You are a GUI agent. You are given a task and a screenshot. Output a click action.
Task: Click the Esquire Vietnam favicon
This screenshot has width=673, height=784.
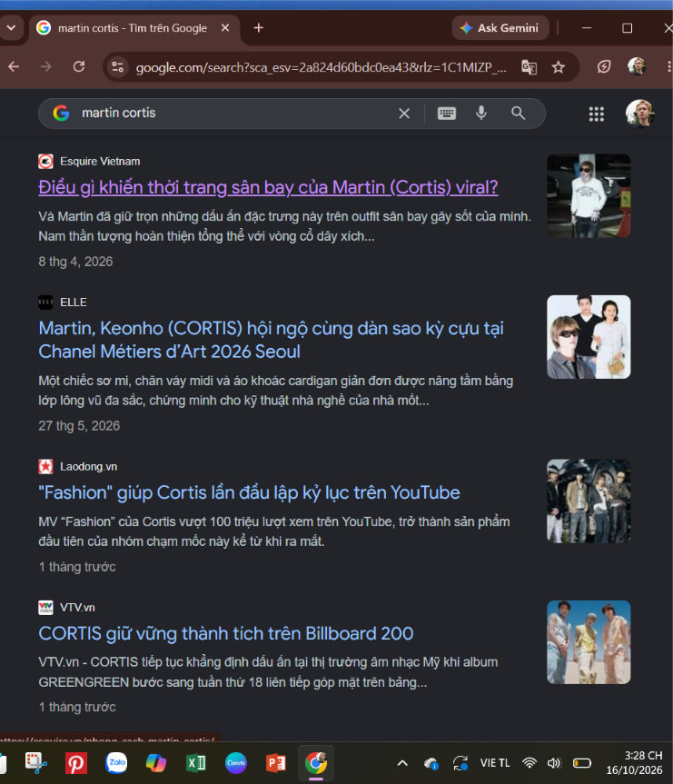(46, 162)
